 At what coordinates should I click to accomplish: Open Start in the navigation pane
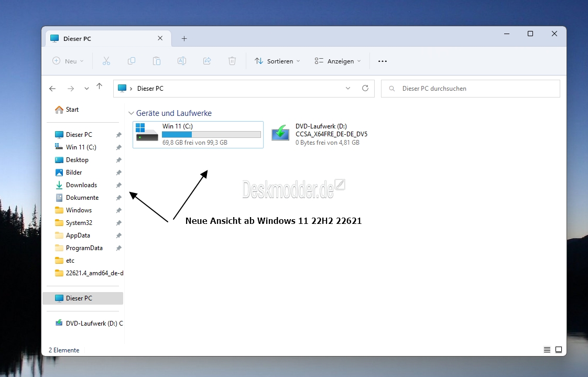pyautogui.click(x=67, y=110)
